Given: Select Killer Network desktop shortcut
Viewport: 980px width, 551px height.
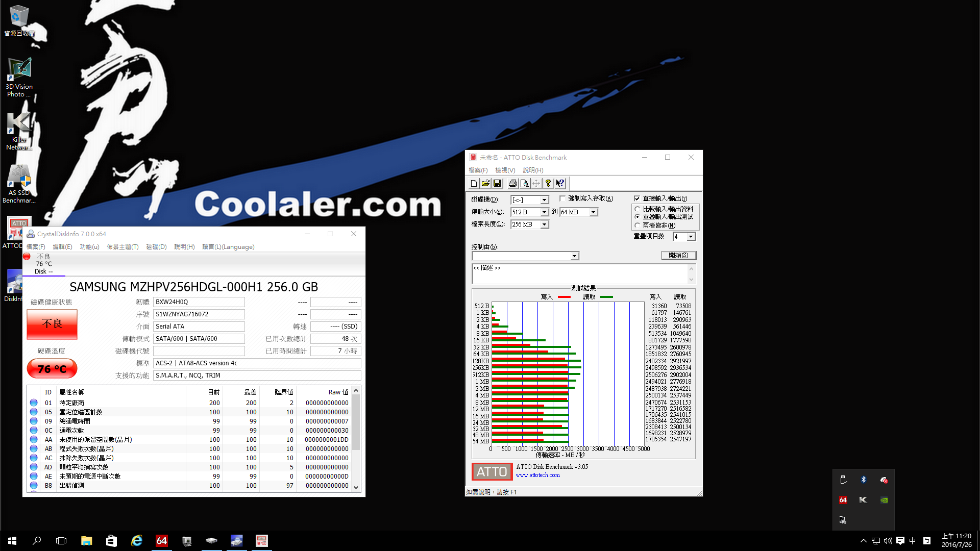Looking at the screenshot, I should 19,132.
